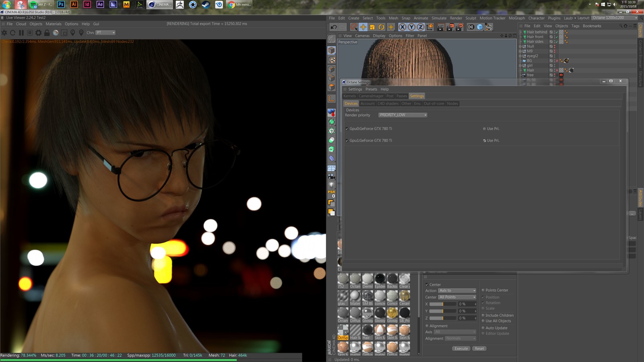Click the clay mode sphere icon in Live Viewer

(x=56, y=33)
